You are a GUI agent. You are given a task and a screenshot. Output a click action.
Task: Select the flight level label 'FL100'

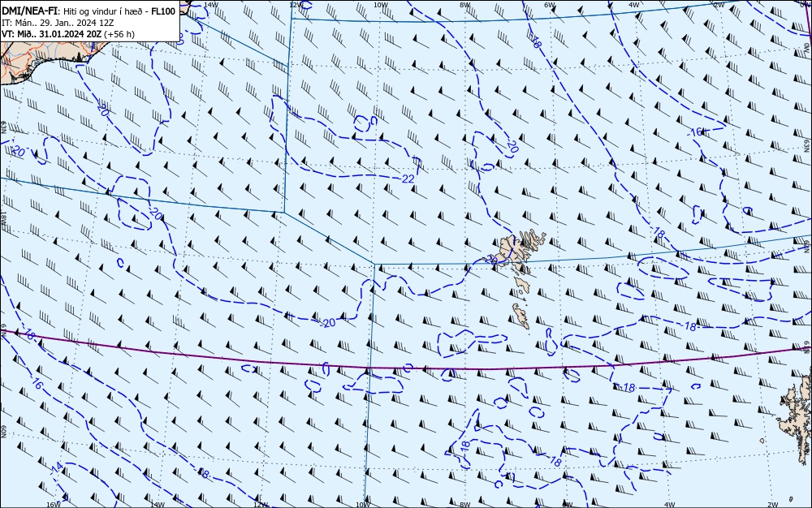[x=163, y=11]
